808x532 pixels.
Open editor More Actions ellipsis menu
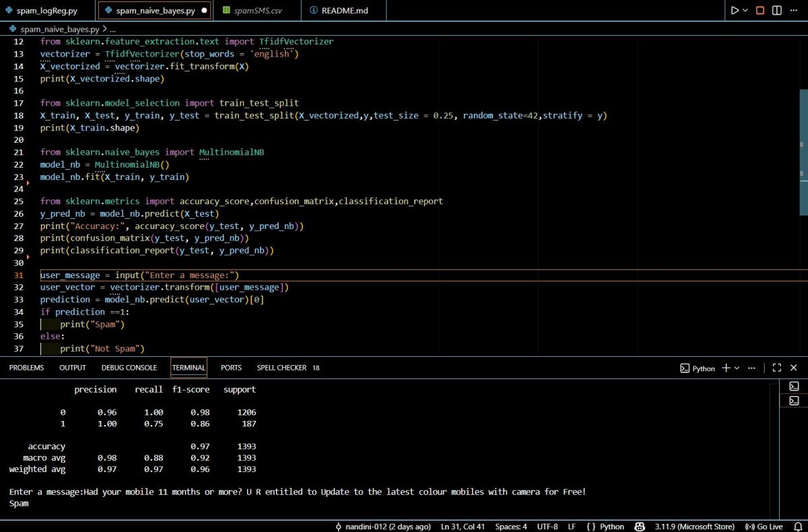[795, 11]
